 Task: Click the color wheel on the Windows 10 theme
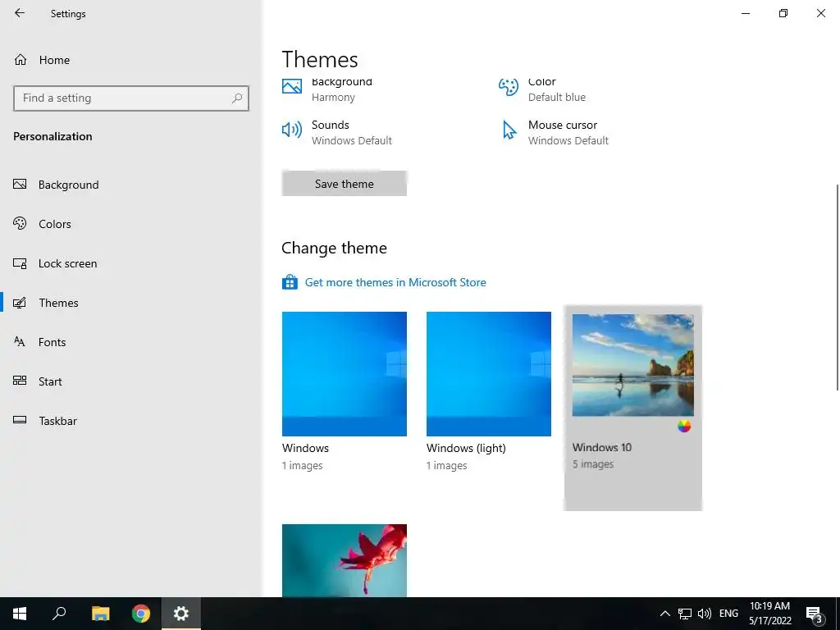[684, 427]
